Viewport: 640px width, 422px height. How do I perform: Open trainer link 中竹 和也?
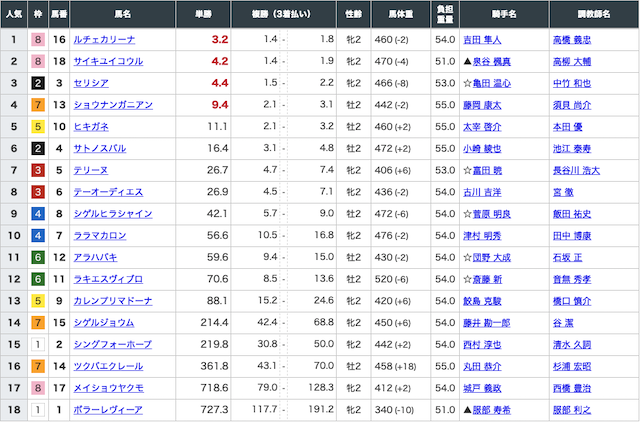(572, 83)
